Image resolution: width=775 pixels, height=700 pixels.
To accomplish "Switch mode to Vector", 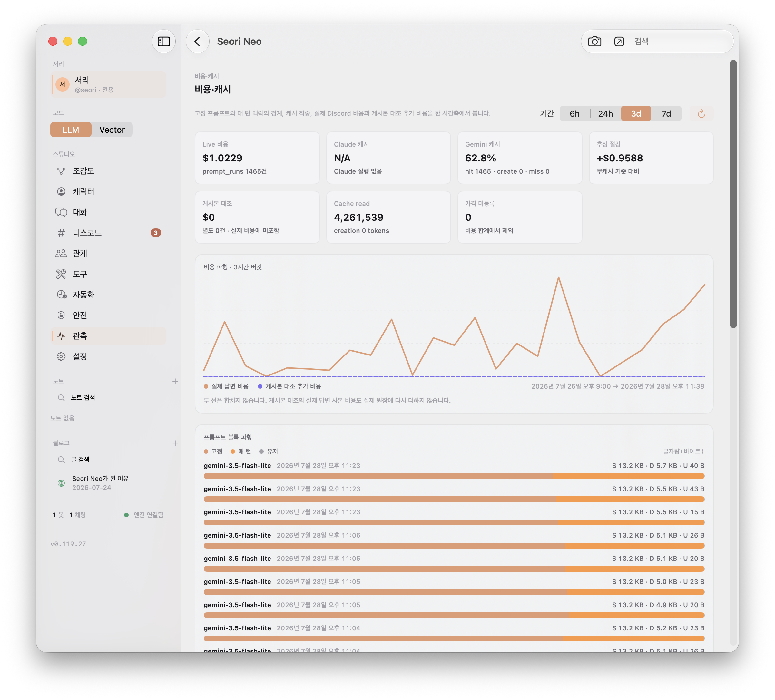I will [112, 130].
